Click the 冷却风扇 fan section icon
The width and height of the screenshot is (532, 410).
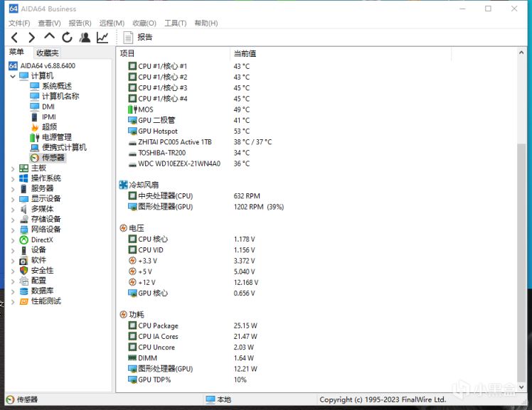(x=123, y=185)
